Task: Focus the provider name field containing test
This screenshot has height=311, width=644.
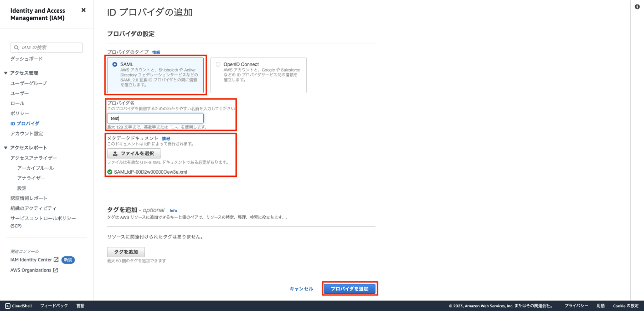Action: pos(155,118)
